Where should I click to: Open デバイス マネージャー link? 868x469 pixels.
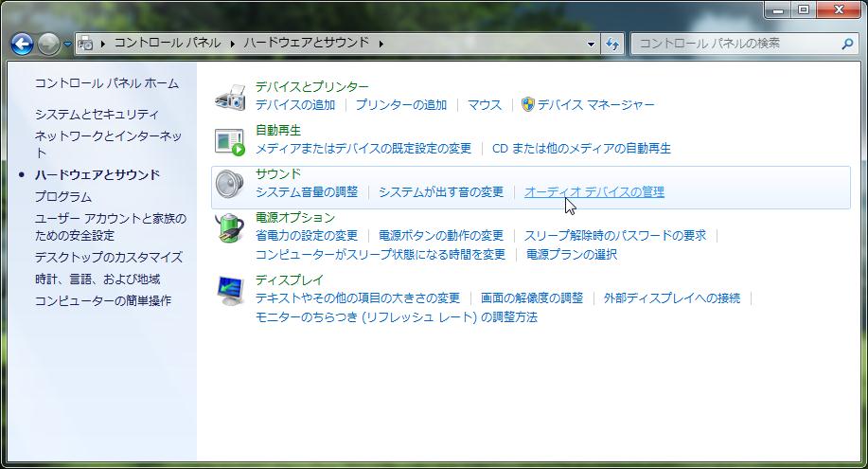[x=596, y=105]
